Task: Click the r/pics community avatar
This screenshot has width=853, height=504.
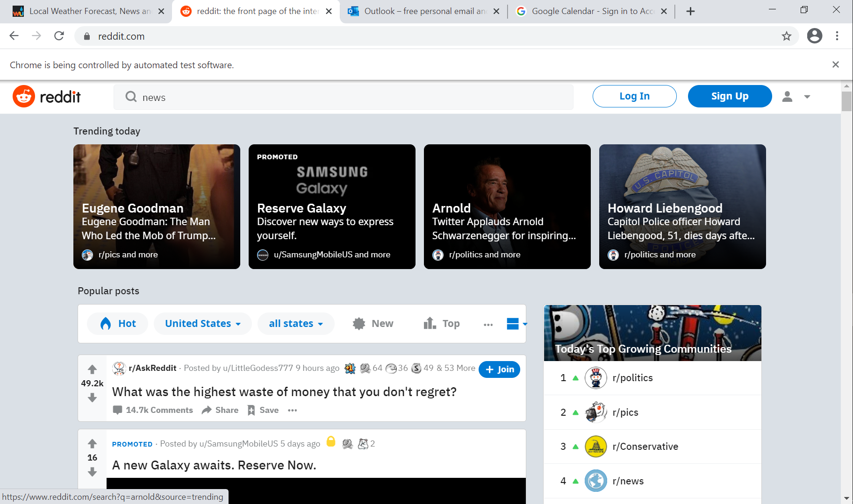Action: pyautogui.click(x=596, y=412)
